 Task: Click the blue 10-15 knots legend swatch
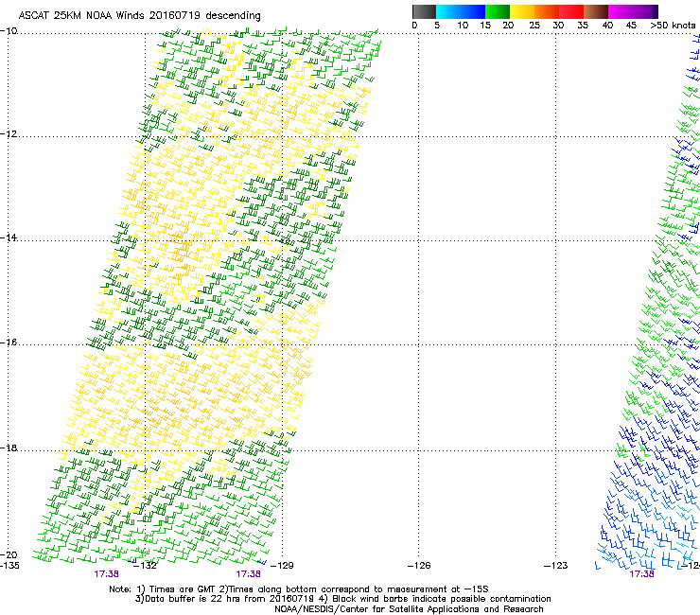pos(473,11)
